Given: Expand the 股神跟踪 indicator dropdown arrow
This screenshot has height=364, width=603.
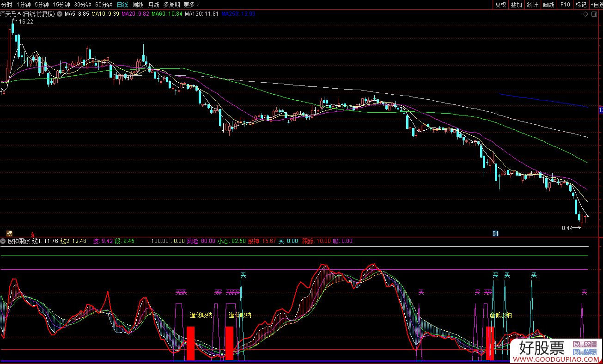Looking at the screenshot, I should (x=3, y=241).
